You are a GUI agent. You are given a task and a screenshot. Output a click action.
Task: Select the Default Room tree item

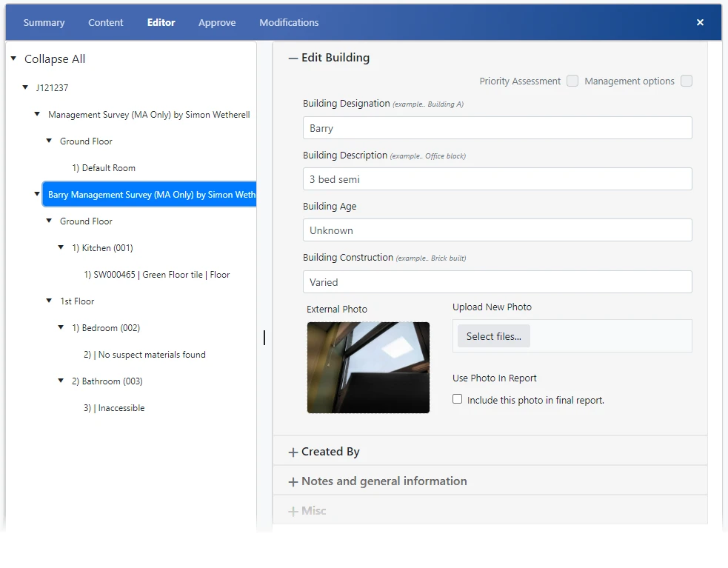[103, 167]
